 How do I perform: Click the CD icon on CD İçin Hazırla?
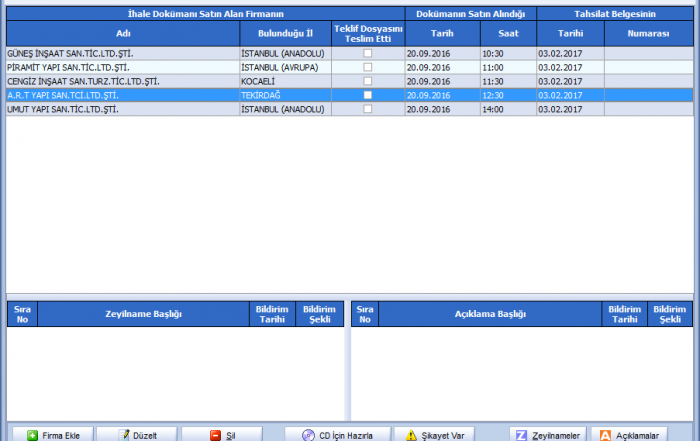tap(308, 435)
